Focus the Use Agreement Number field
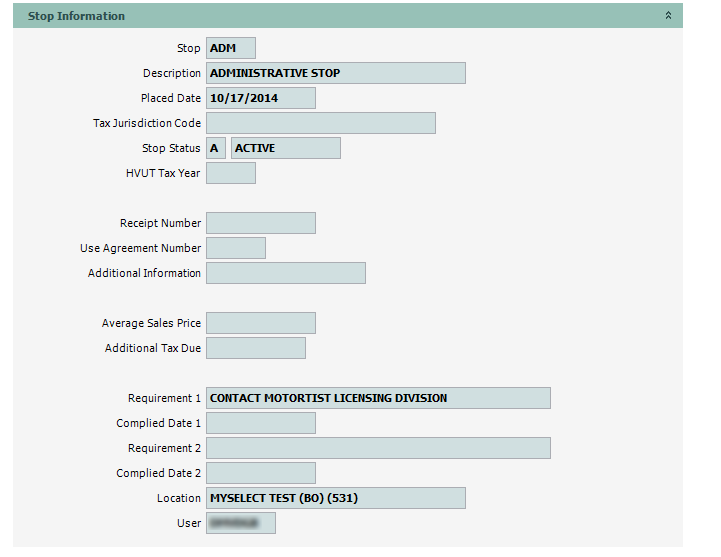 point(236,248)
